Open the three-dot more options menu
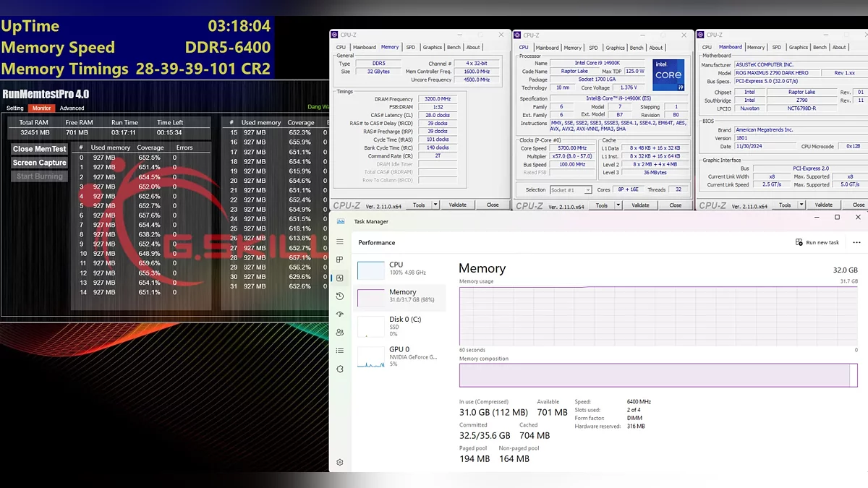Viewport: 868px width, 488px height. click(x=857, y=243)
